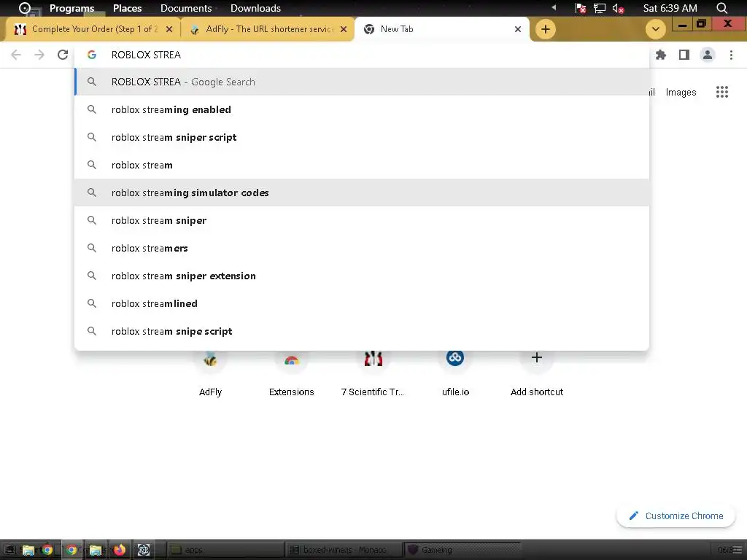This screenshot has width=747, height=560.
Task: Open the ufile.io shortcut tile
Action: click(455, 374)
